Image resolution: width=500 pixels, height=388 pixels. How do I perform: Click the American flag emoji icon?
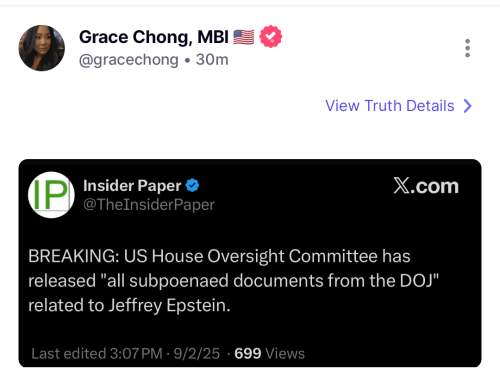click(x=244, y=37)
